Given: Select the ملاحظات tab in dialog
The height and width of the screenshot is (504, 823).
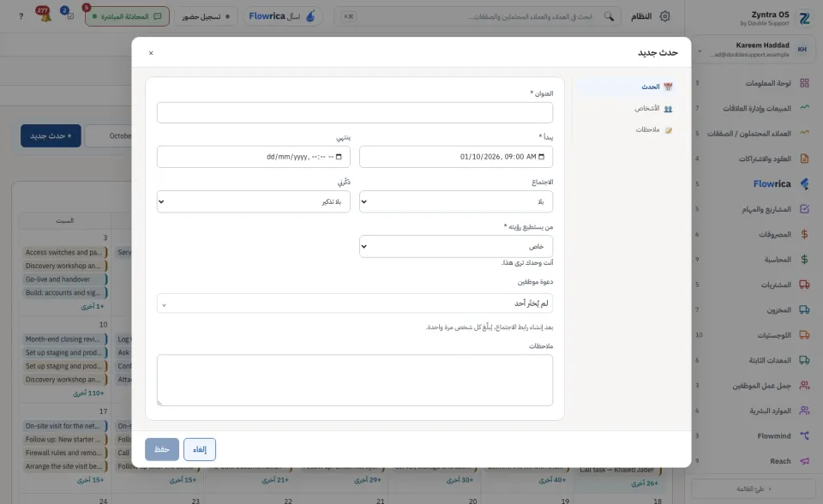Looking at the screenshot, I should 625,129.
